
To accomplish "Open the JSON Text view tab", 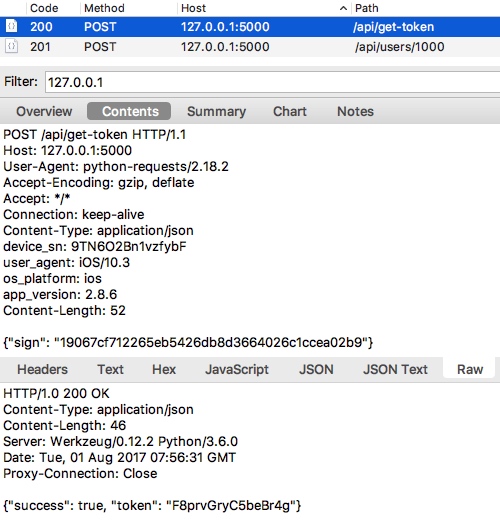I will 395,369.
